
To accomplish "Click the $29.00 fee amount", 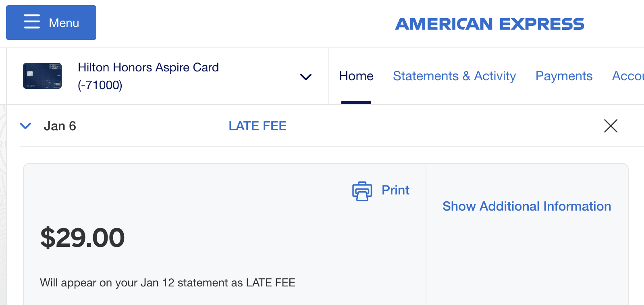I will (83, 238).
